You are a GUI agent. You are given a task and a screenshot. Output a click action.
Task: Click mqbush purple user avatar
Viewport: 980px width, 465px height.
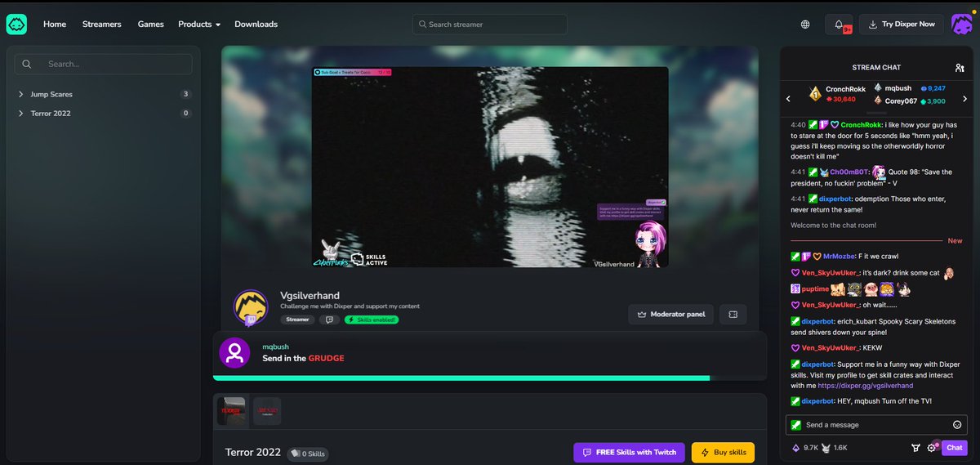(234, 352)
